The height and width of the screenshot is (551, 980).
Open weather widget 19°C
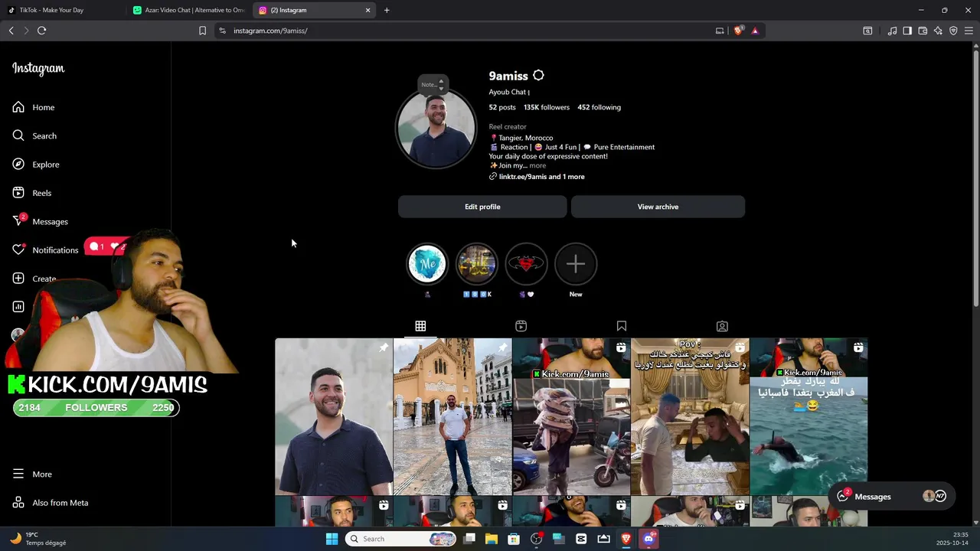[x=38, y=539]
